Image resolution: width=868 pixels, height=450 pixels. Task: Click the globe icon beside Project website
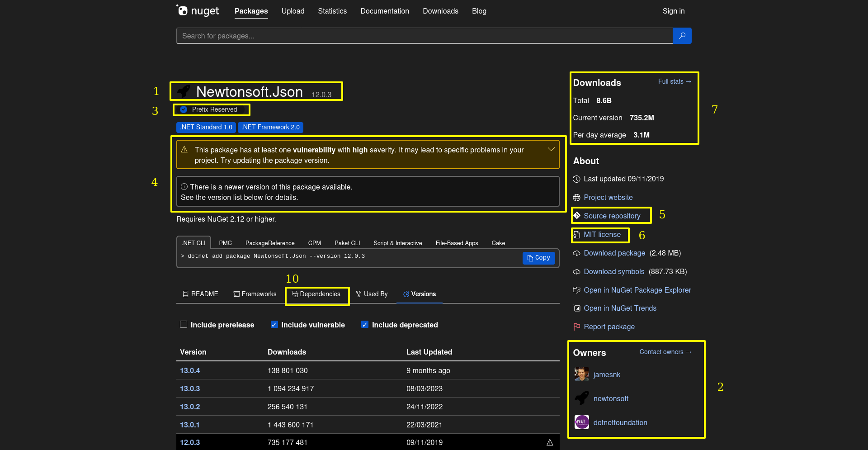576,198
